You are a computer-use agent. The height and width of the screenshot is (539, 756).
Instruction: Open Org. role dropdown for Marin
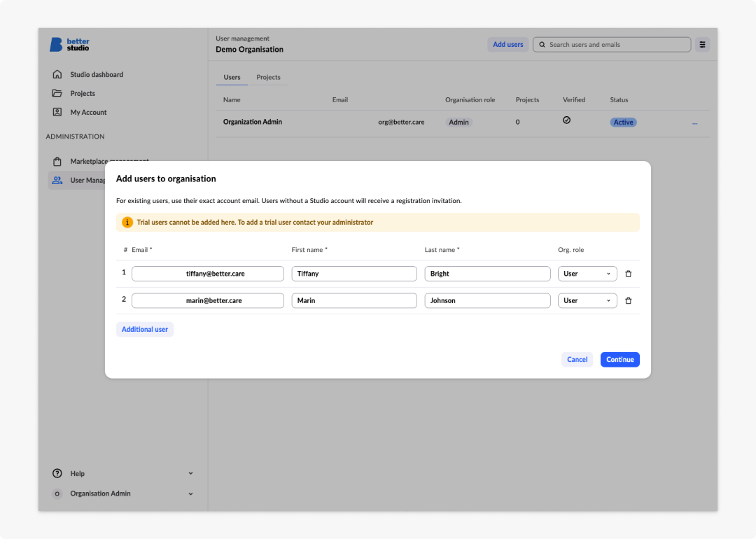(x=587, y=301)
